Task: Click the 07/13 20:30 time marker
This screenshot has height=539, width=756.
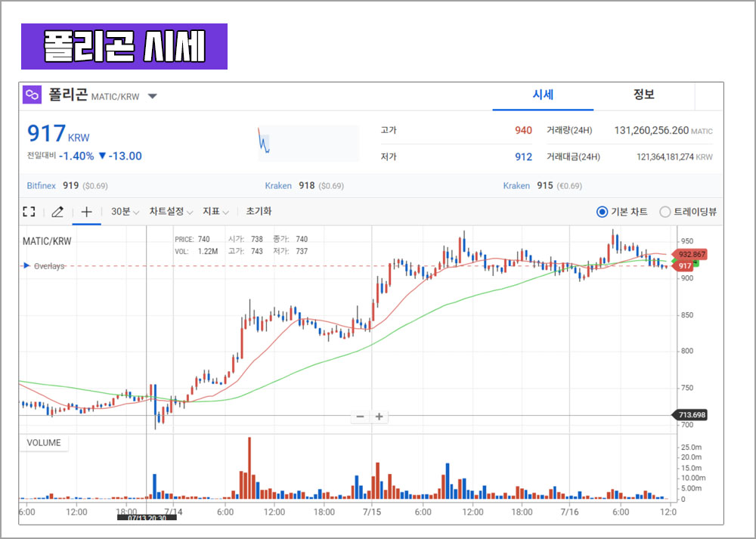Action: pos(147,518)
